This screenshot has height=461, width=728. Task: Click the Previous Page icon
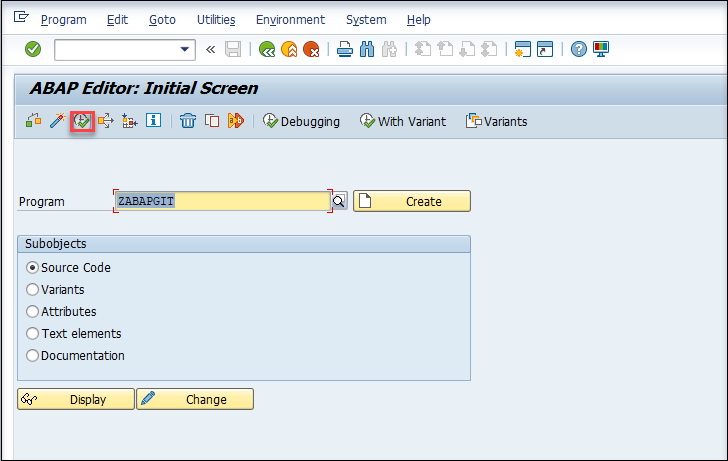pyautogui.click(x=445, y=49)
